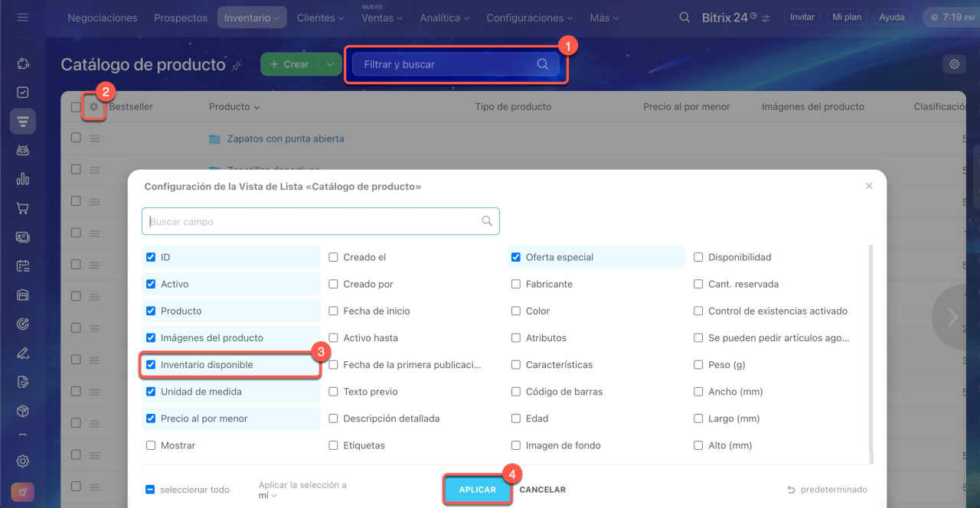
Task: Click the CANCELAR button
Action: (x=542, y=490)
